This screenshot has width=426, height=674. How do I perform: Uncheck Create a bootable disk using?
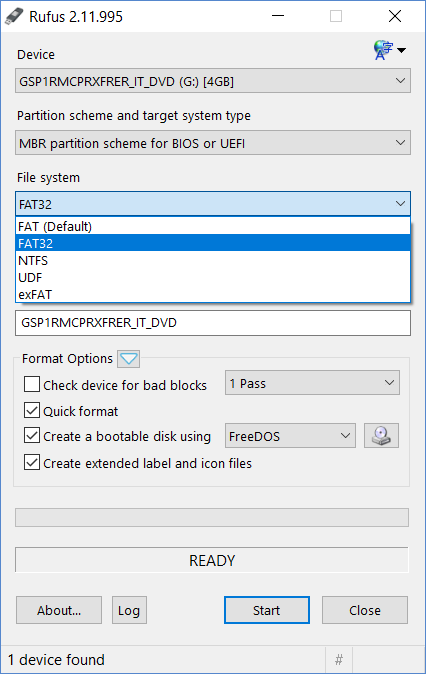(32, 435)
